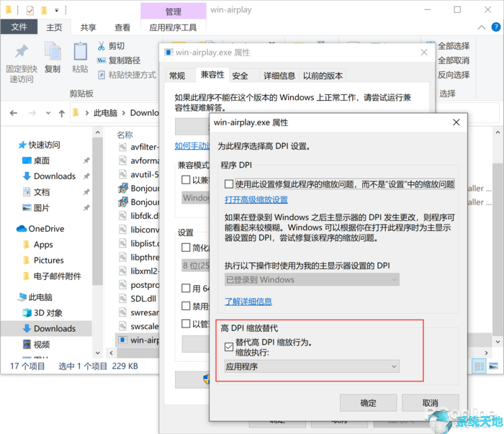The height and width of the screenshot is (434, 504).
Task: Open Videos (视频) in the sidebar
Action: tap(36, 344)
